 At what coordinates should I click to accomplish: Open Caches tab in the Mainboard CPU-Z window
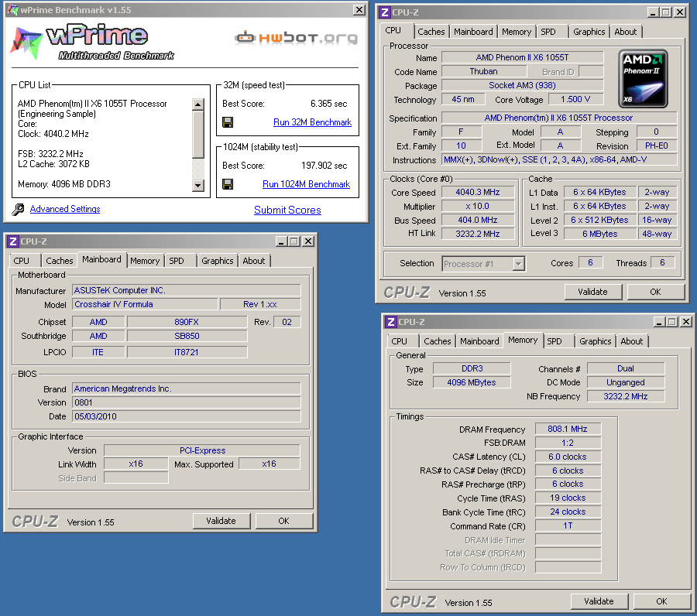(59, 261)
